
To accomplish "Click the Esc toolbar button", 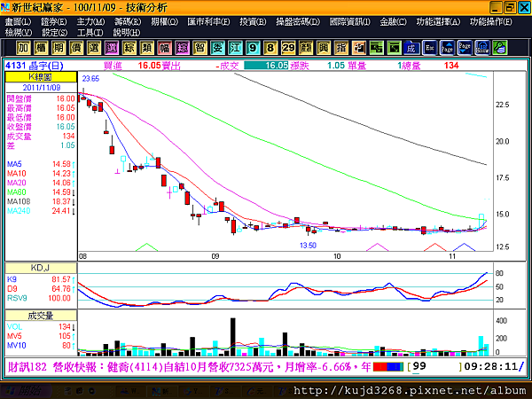I will coord(429,48).
